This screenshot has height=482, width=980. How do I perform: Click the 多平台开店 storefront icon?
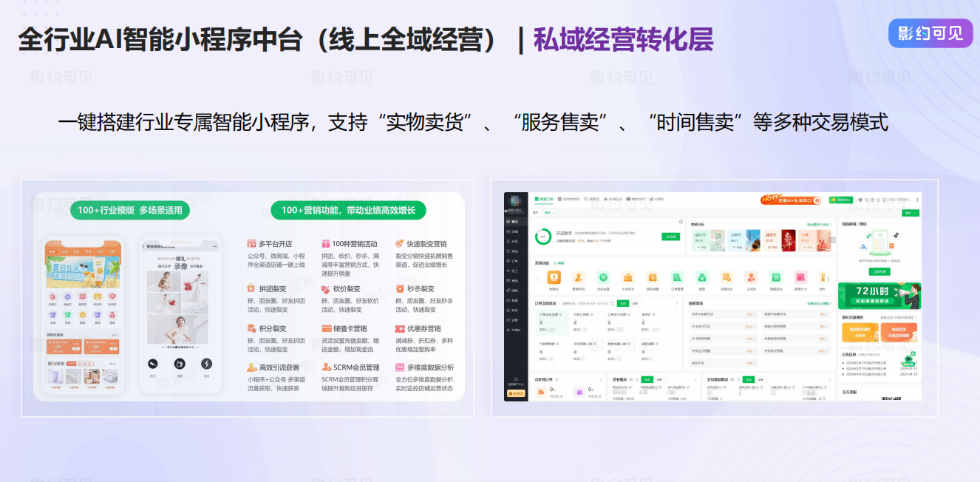click(252, 243)
